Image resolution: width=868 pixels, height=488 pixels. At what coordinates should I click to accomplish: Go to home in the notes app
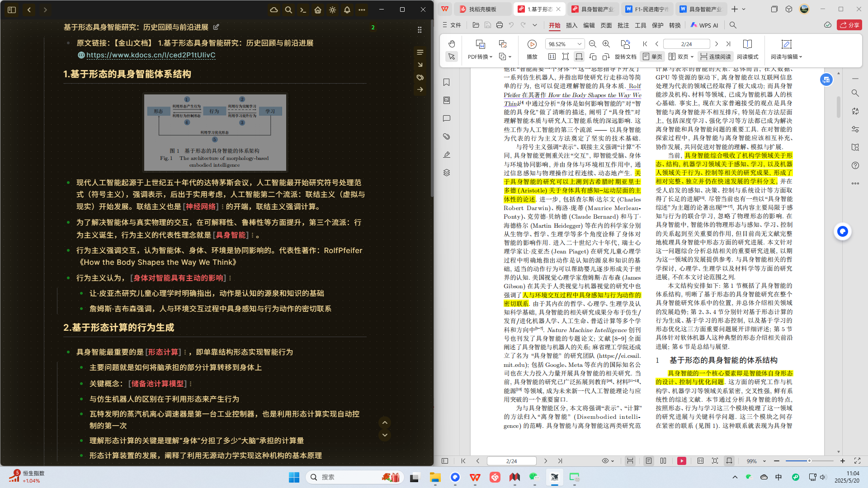click(318, 9)
